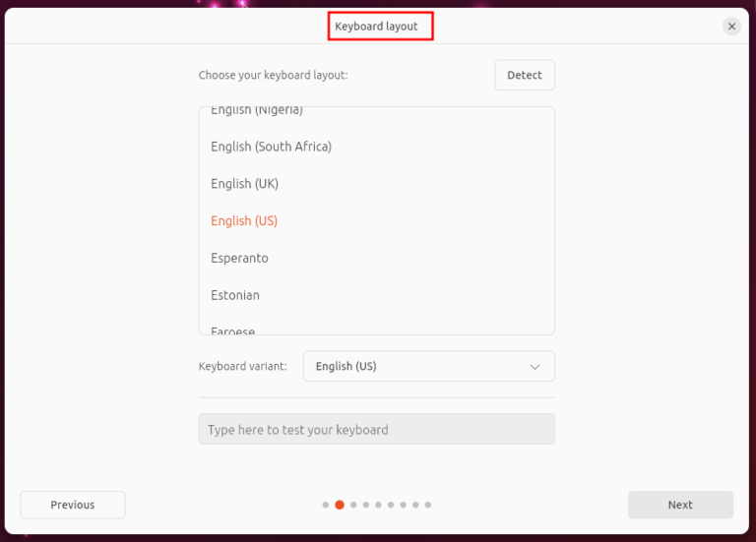
Task: Open the Keyboard variant combo box
Action: click(x=428, y=366)
